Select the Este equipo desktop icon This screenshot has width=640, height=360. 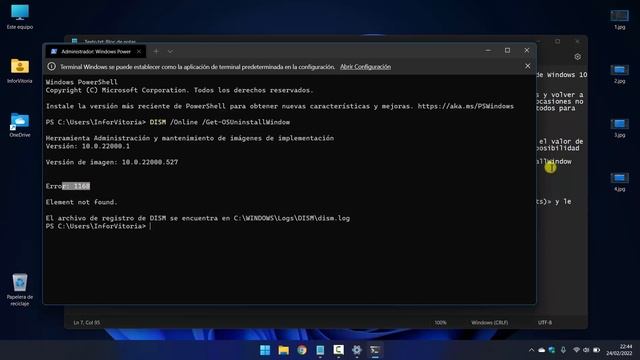click(x=20, y=17)
